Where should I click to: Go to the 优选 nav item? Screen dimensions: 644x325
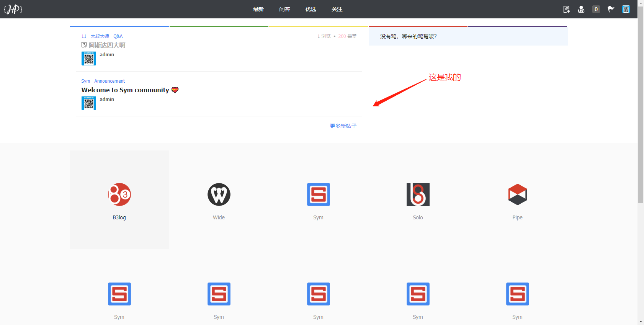[311, 9]
